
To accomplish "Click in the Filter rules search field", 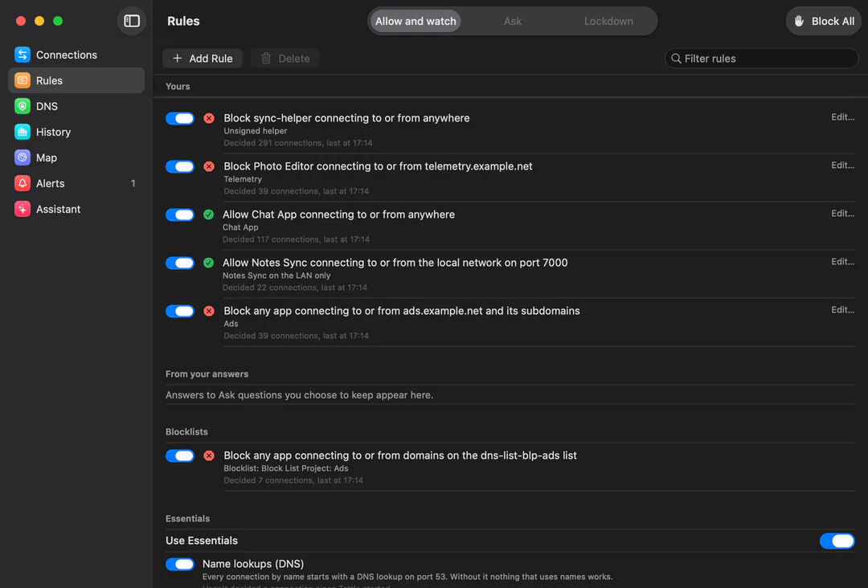I will 762,58.
